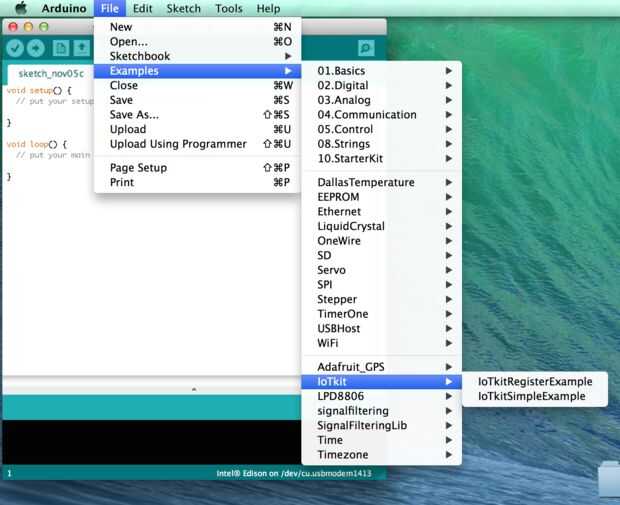Open the Tools menu

[x=229, y=8]
